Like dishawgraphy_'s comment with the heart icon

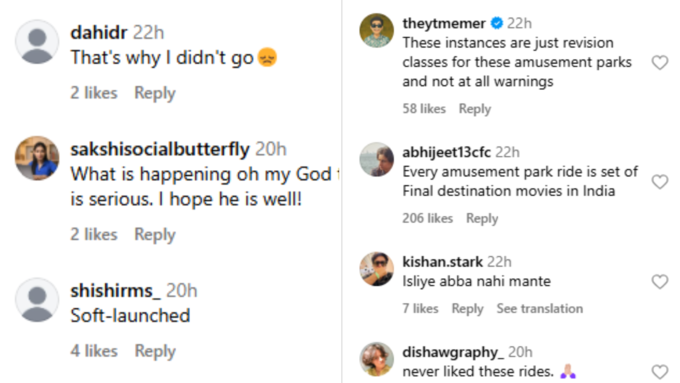660,372
